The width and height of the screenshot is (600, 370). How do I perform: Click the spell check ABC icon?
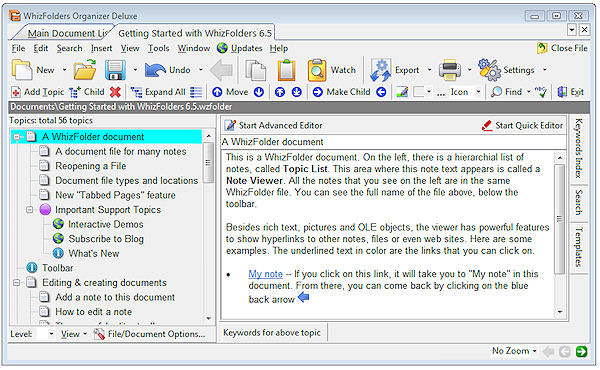[x=541, y=92]
